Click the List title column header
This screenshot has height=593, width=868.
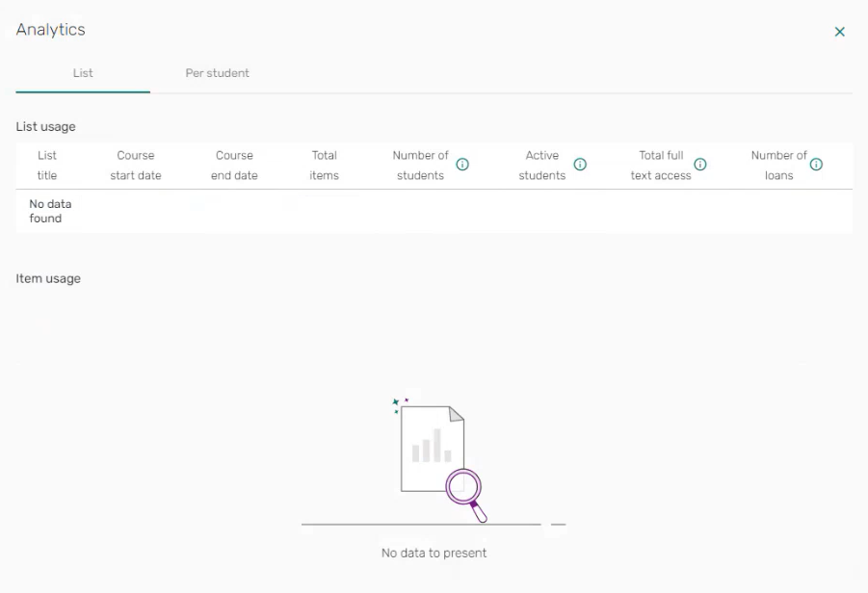coord(47,166)
